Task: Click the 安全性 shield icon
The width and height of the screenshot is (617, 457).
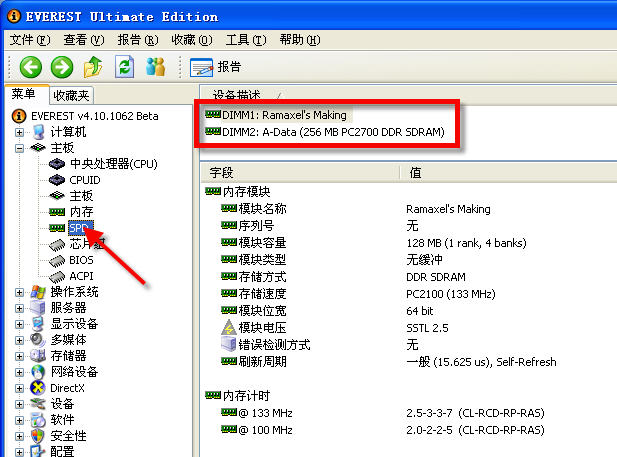Action: [38, 436]
